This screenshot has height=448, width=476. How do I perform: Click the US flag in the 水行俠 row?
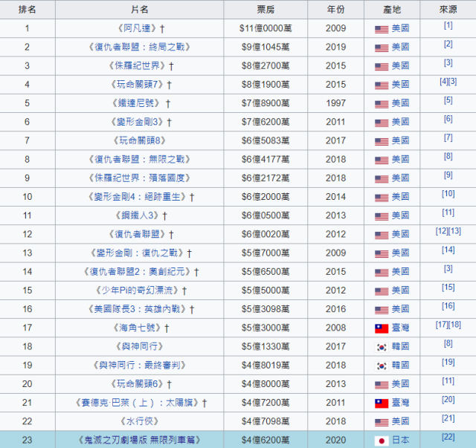(382, 421)
